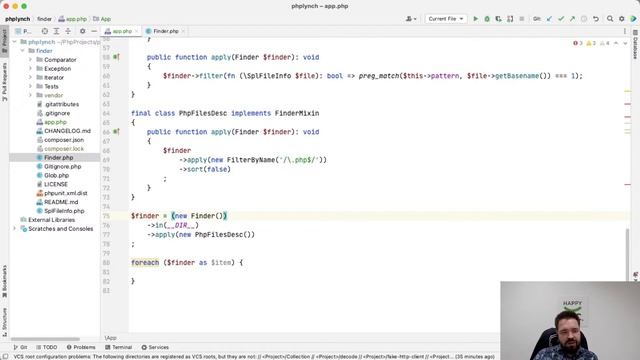
Task: Click the JetBrains toolbox icon in the top-right corner
Action: pyautogui.click(x=633, y=19)
